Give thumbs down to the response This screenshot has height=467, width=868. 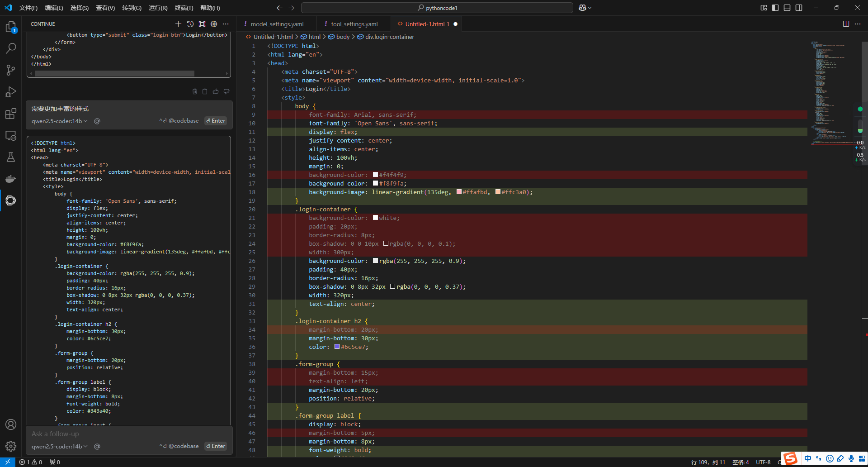click(x=226, y=91)
